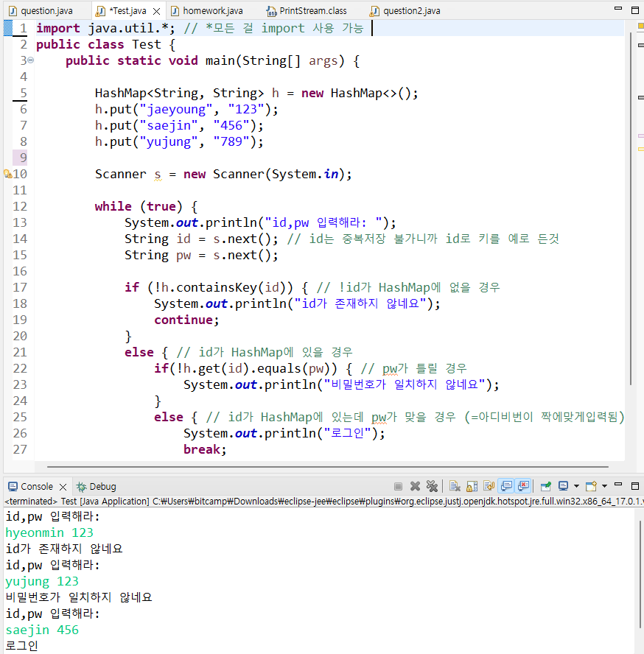Pin the Console view

coord(545,486)
